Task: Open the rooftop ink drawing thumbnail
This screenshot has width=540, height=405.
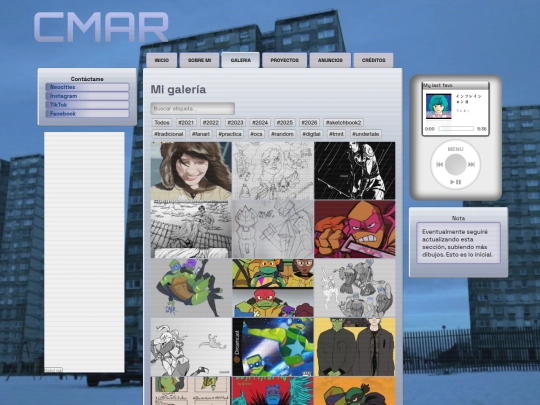Action: (191, 229)
